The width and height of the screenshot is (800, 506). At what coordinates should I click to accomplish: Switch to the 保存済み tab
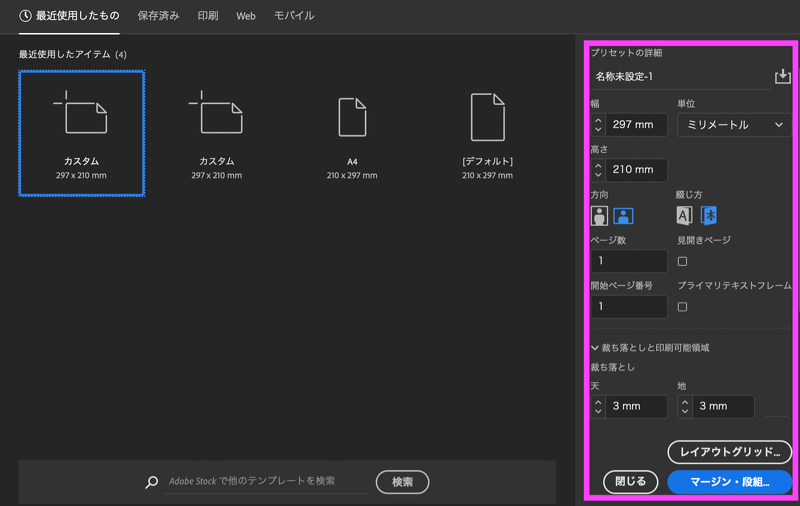pyautogui.click(x=158, y=16)
